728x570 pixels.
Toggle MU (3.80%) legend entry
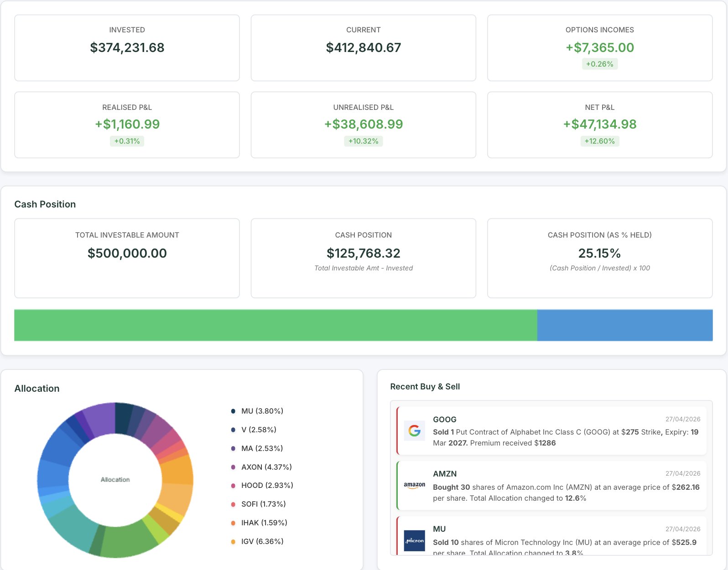pyautogui.click(x=257, y=411)
